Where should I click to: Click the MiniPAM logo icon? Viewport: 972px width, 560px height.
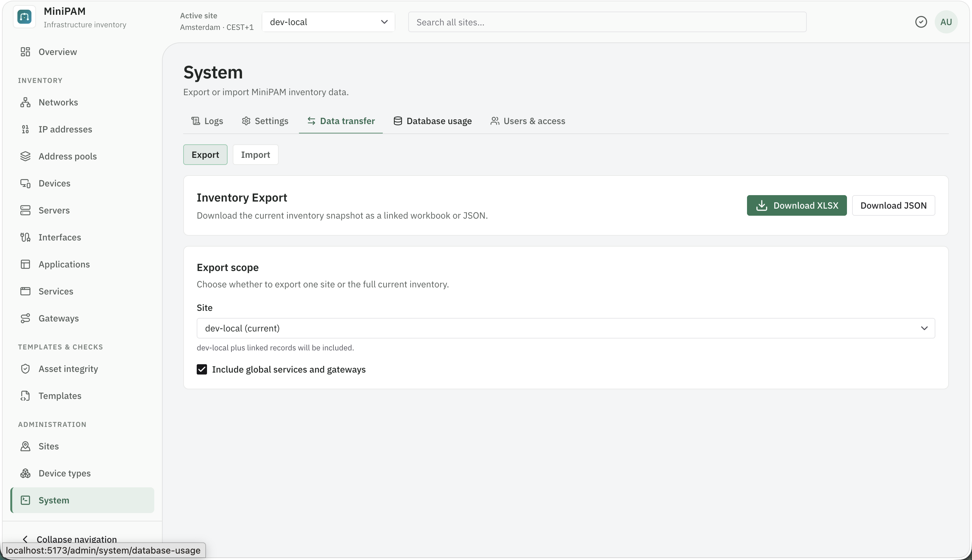pyautogui.click(x=25, y=17)
